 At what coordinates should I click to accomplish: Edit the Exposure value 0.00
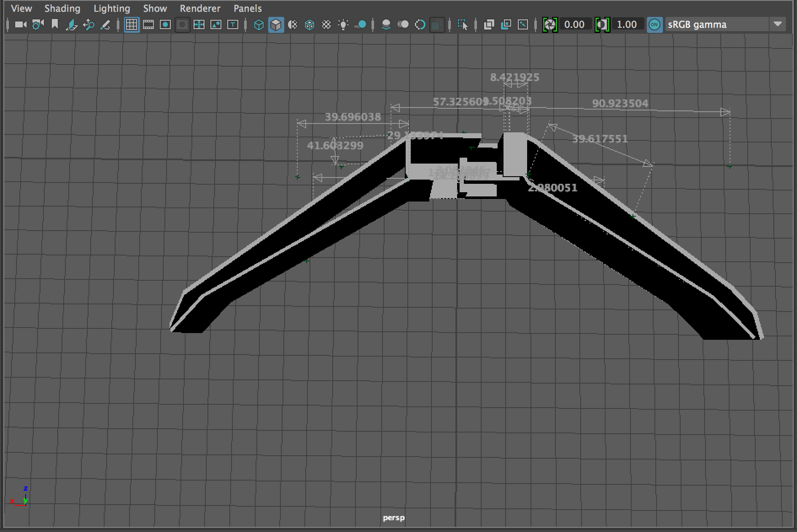[x=575, y=24]
